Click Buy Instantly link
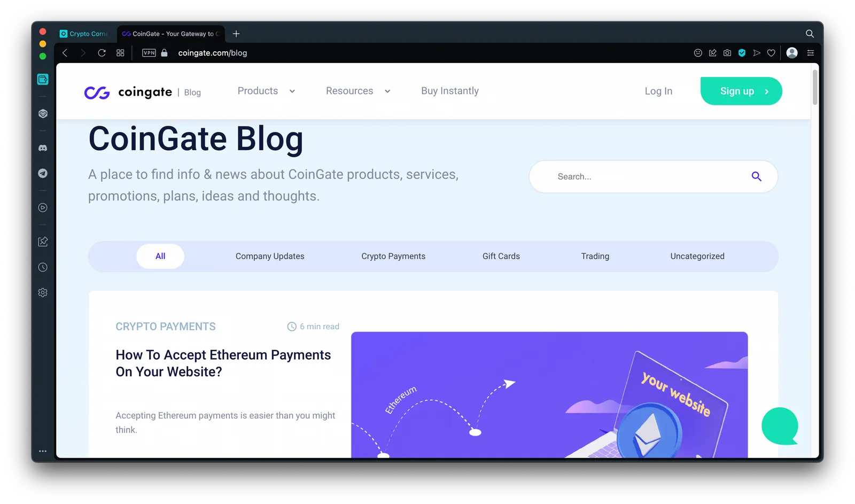The image size is (855, 504). (x=450, y=91)
